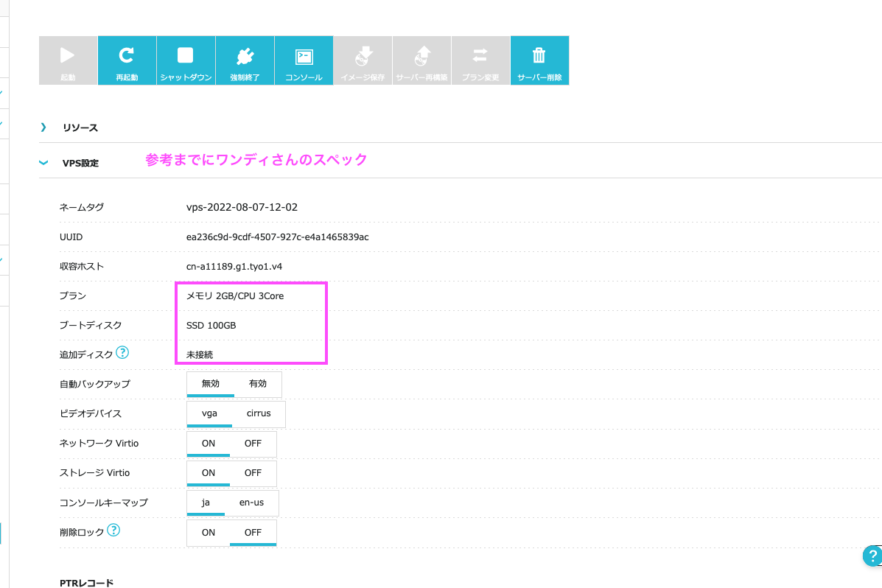Viewport: 882px width, 588px height.
Task: Open the コンソール console
Action: [x=304, y=56]
